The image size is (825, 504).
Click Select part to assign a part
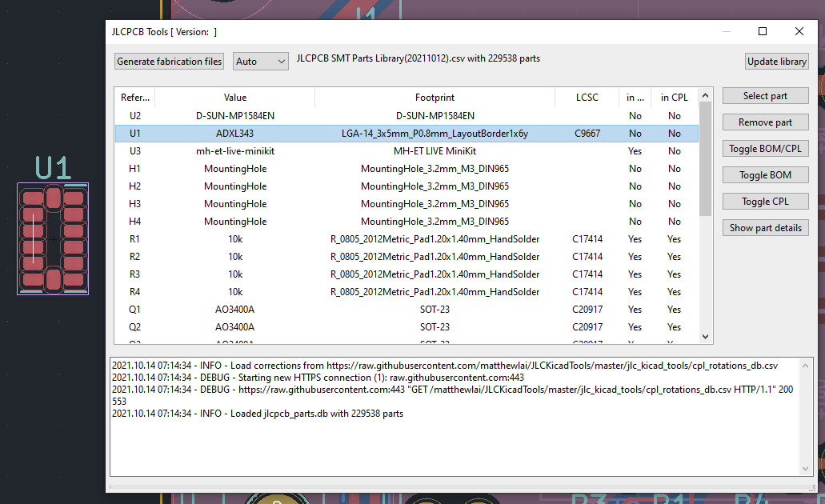coord(765,95)
